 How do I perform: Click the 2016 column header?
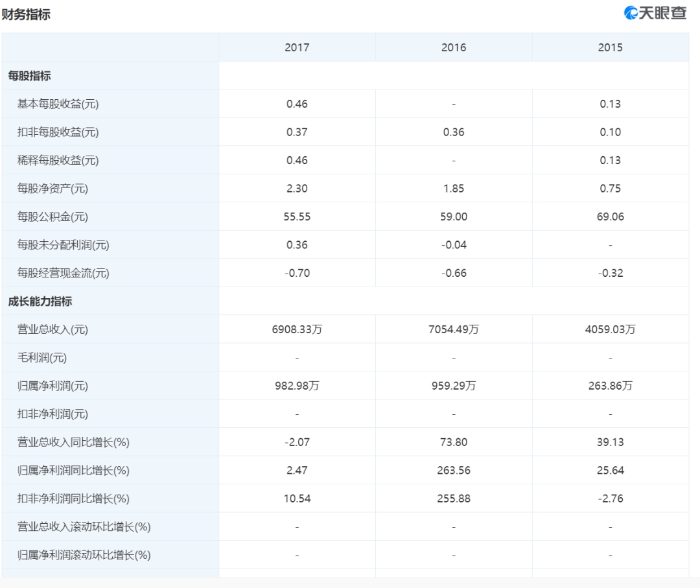[x=454, y=47]
